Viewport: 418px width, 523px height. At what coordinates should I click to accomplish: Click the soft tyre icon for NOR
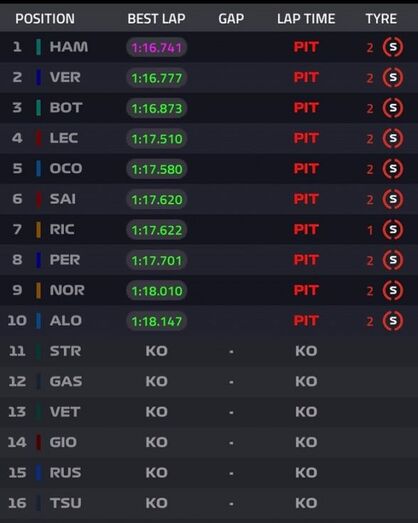393,290
